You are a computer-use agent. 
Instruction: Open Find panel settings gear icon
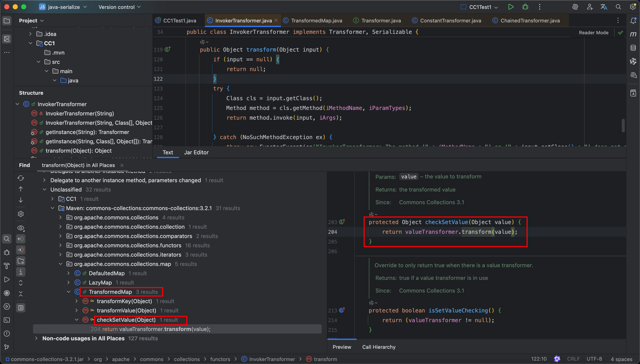coord(21,214)
